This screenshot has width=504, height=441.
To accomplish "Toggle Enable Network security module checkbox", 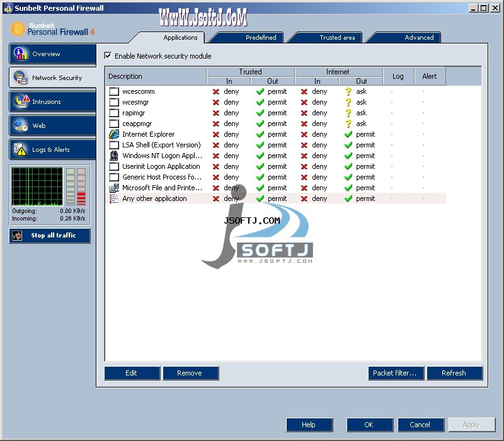I will pyautogui.click(x=108, y=55).
